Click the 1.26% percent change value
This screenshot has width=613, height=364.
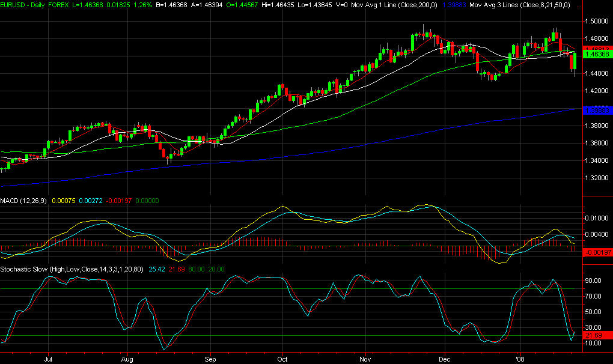[141, 5]
